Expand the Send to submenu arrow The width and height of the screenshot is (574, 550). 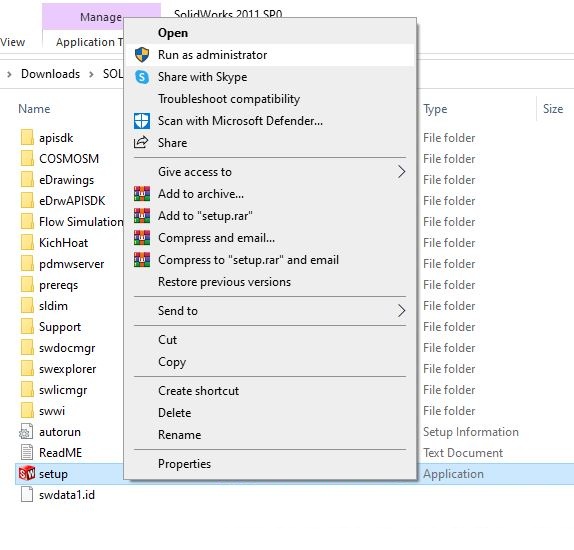tap(402, 311)
